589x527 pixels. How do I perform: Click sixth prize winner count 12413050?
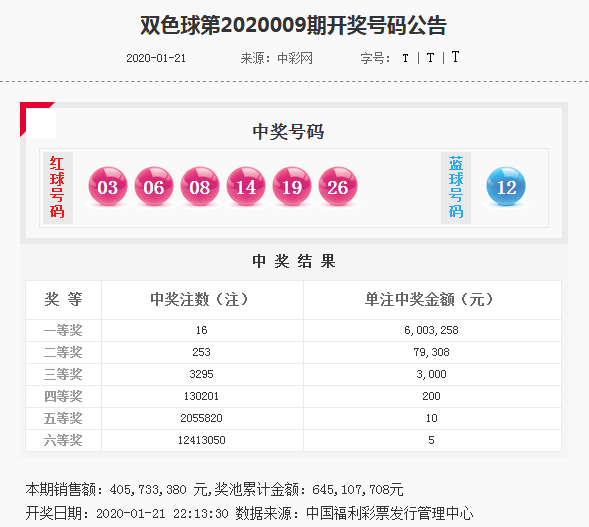(202, 440)
